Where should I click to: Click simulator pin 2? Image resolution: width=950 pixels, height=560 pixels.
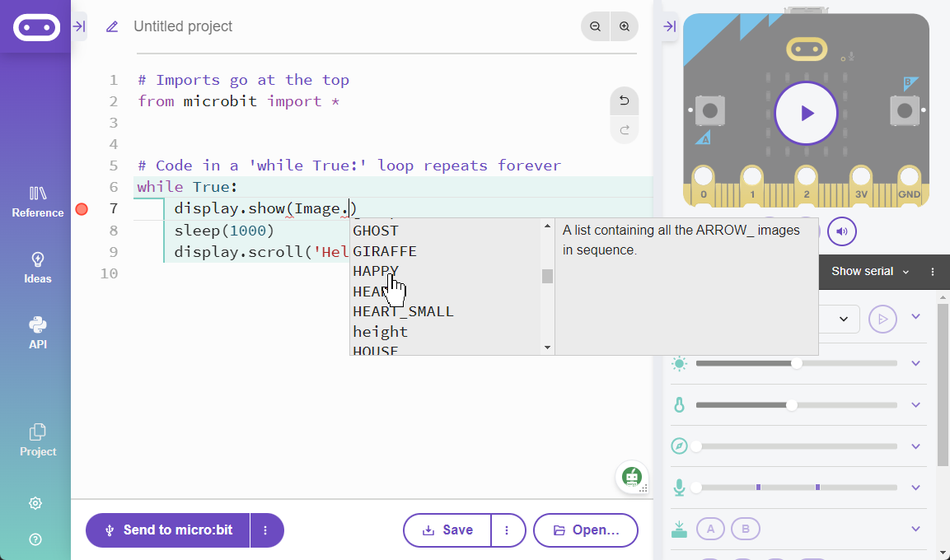pyautogui.click(x=807, y=185)
